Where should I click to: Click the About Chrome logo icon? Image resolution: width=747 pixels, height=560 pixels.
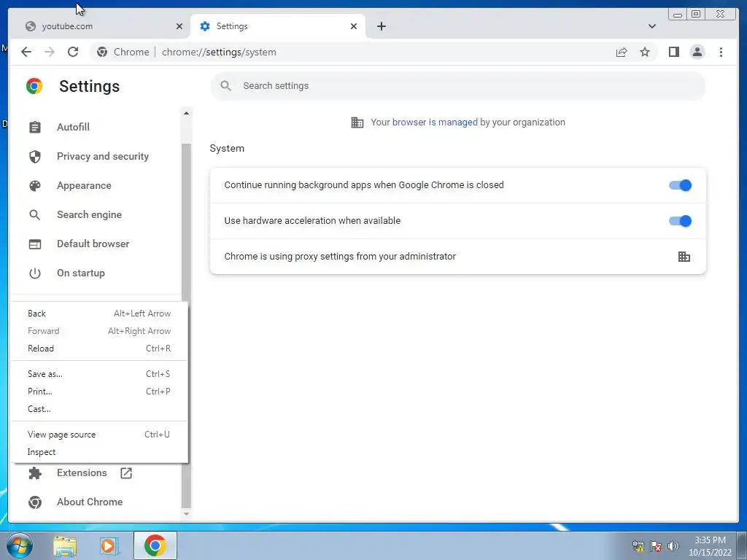[x=35, y=502]
